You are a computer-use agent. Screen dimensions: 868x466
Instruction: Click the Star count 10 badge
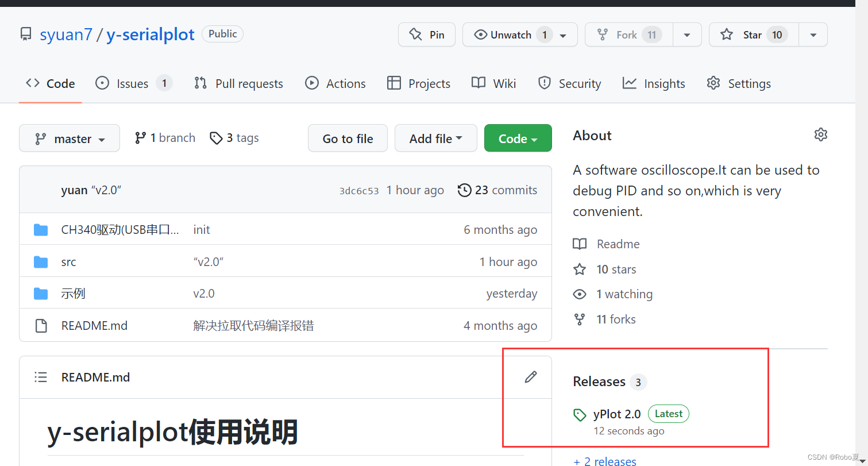click(777, 35)
